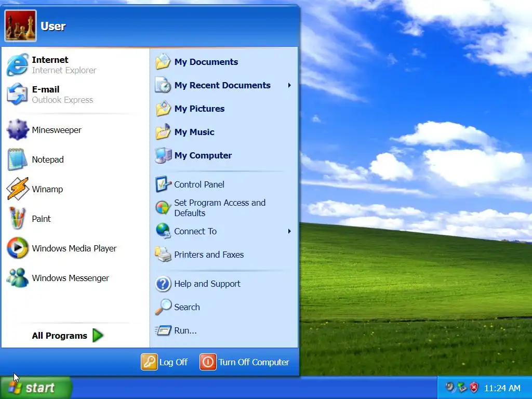Click the Paint brushes cup icon
Image resolution: width=532 pixels, height=399 pixels.
[x=17, y=219]
